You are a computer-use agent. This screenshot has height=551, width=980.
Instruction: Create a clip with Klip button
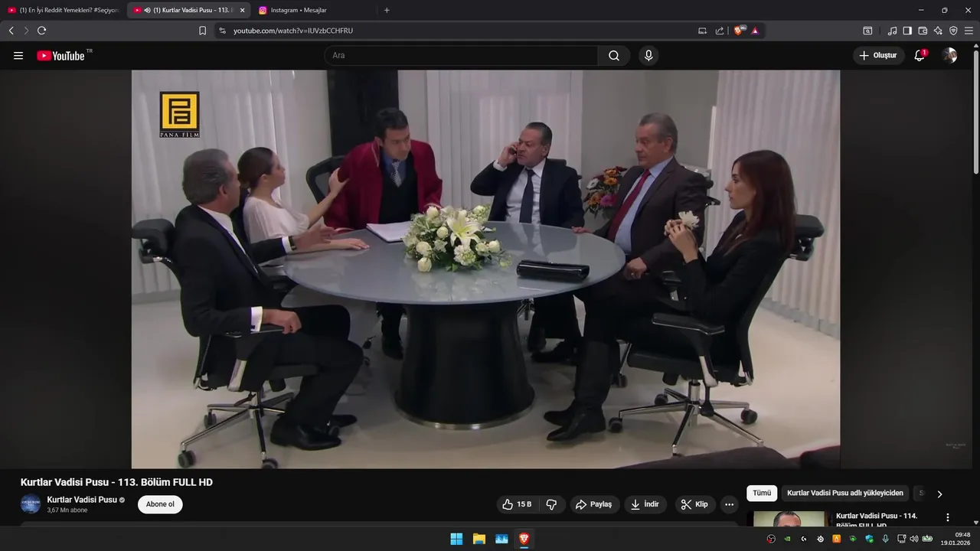[x=695, y=504]
